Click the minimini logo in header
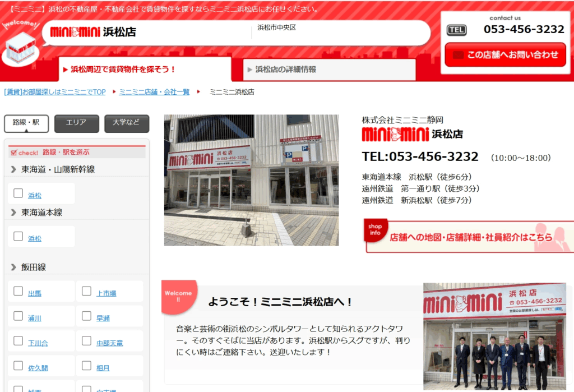 [x=75, y=32]
